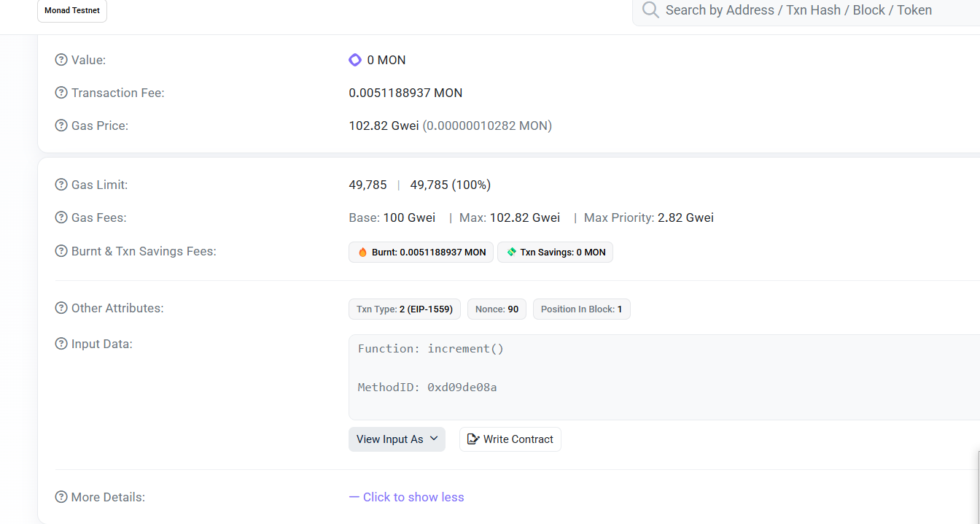The height and width of the screenshot is (524, 980).
Task: Click the Base: 100 Gwei text
Action: (392, 217)
